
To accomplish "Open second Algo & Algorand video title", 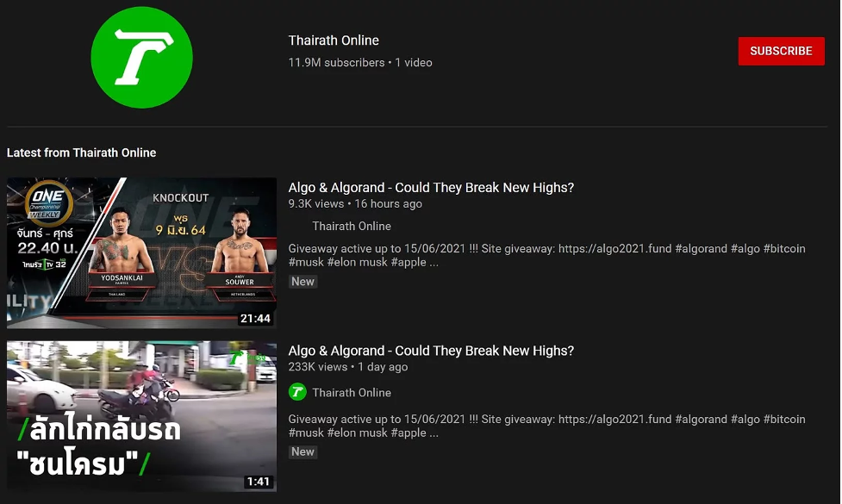I will click(x=431, y=351).
